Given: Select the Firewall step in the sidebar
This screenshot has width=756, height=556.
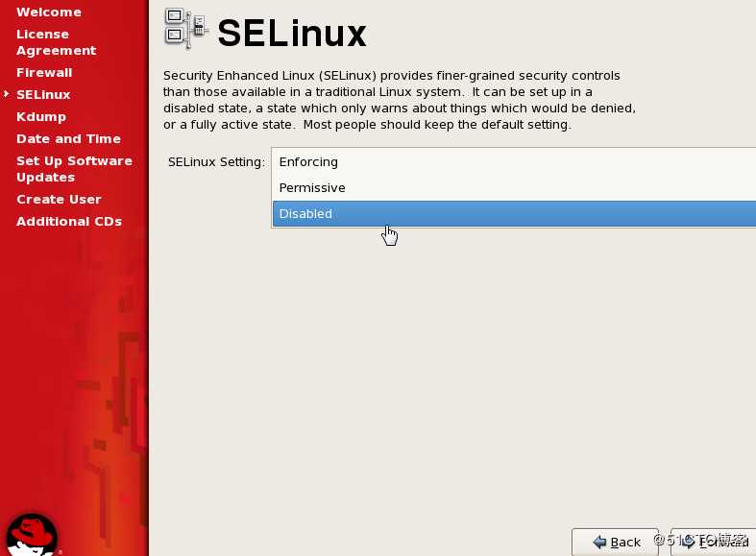Looking at the screenshot, I should 44,73.
